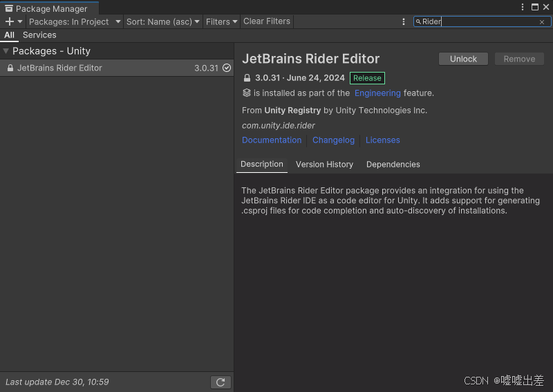This screenshot has height=392, width=553.
Task: Select JetBrains Rider Editor package row
Action: [x=117, y=68]
